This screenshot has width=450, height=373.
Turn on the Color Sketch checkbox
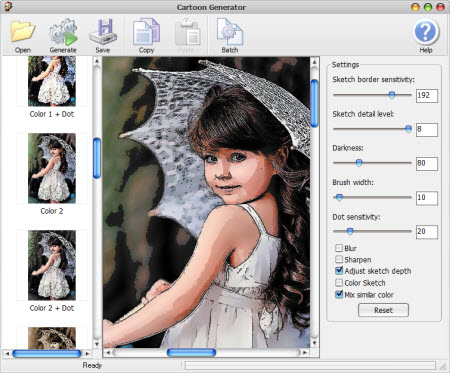[339, 283]
